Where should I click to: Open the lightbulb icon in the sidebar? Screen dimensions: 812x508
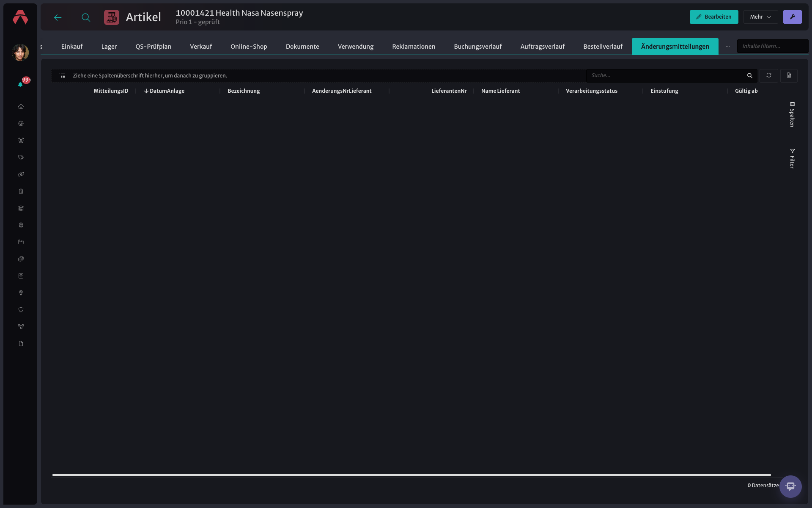tap(21, 293)
